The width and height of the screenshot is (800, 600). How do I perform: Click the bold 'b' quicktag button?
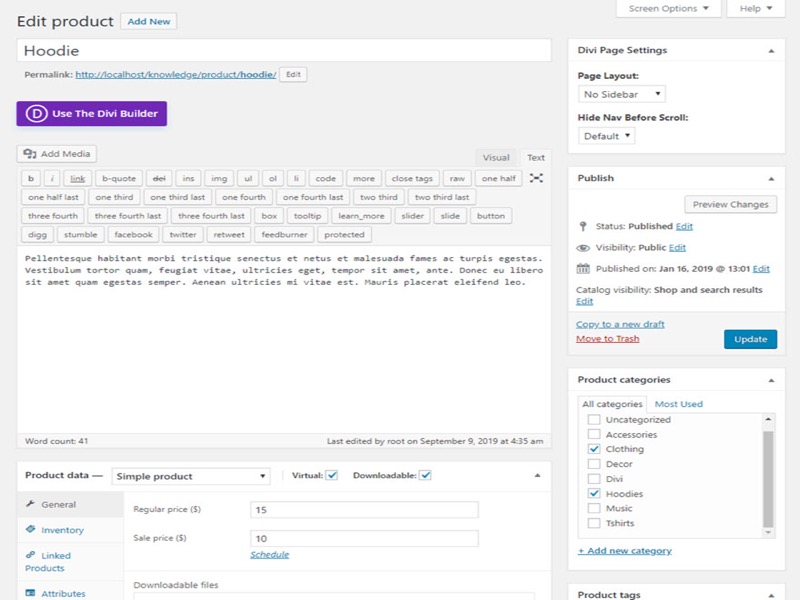32,179
